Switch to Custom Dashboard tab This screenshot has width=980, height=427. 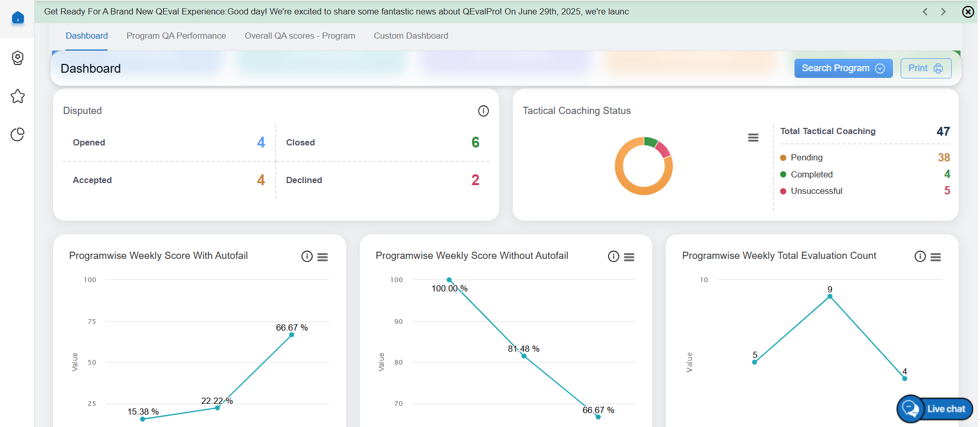(x=411, y=36)
